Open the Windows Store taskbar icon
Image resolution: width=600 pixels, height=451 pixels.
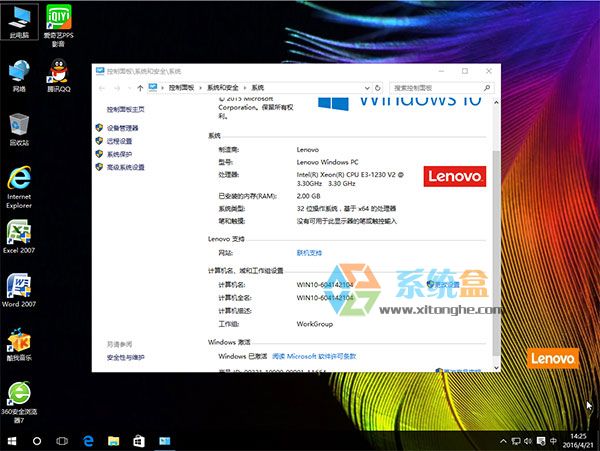pyautogui.click(x=139, y=440)
